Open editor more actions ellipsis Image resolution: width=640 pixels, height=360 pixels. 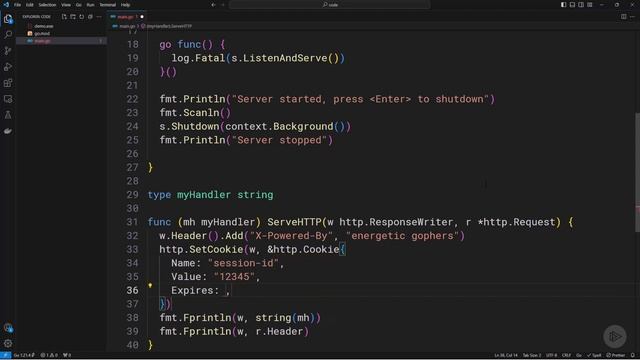click(632, 17)
